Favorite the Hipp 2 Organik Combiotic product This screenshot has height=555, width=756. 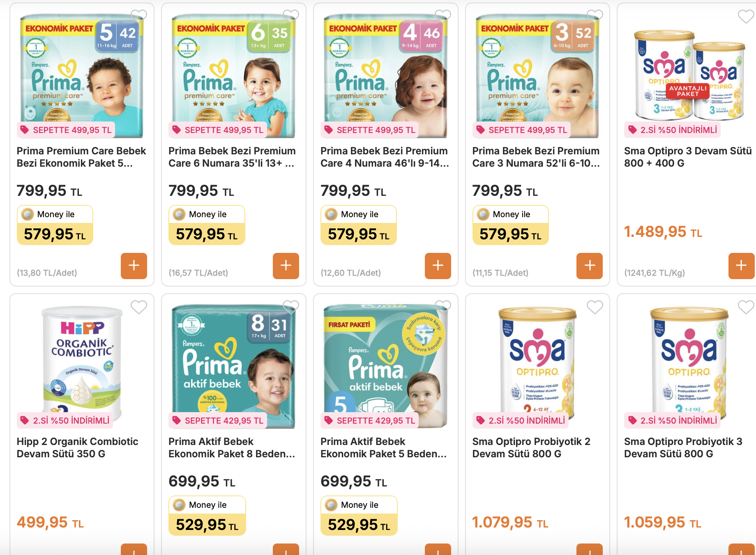(x=139, y=307)
